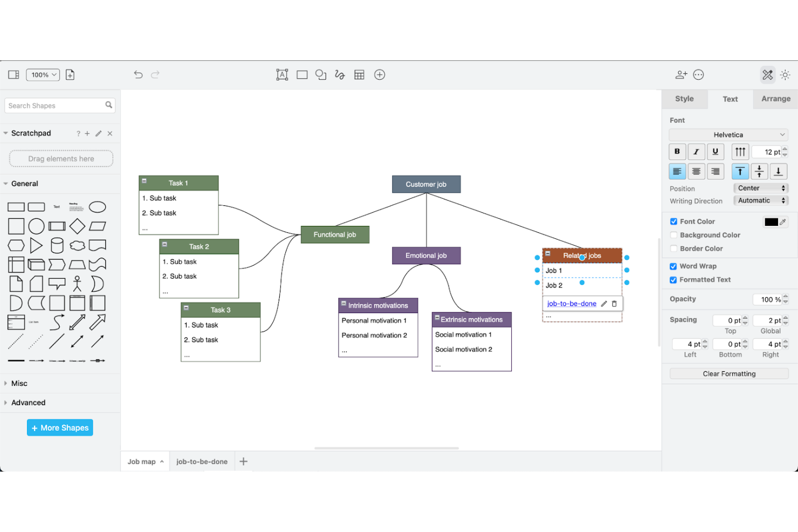Toggle Underline formatting
The image size is (798, 532).
point(716,151)
